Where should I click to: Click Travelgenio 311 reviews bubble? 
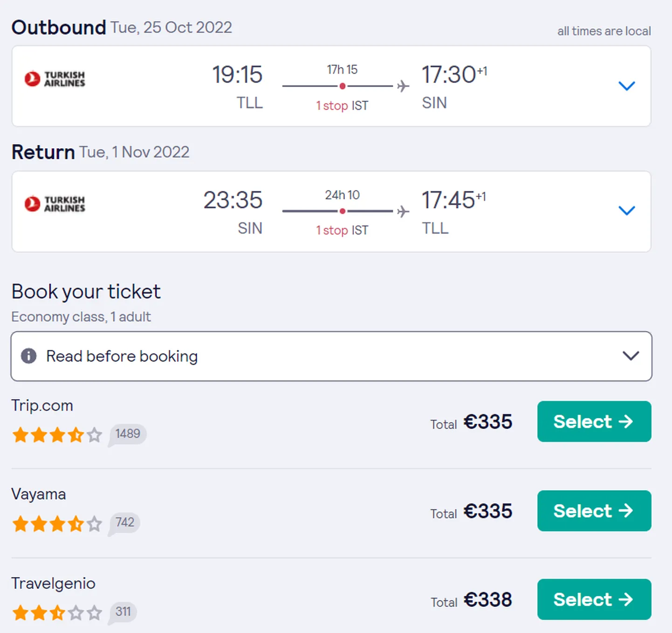123,613
